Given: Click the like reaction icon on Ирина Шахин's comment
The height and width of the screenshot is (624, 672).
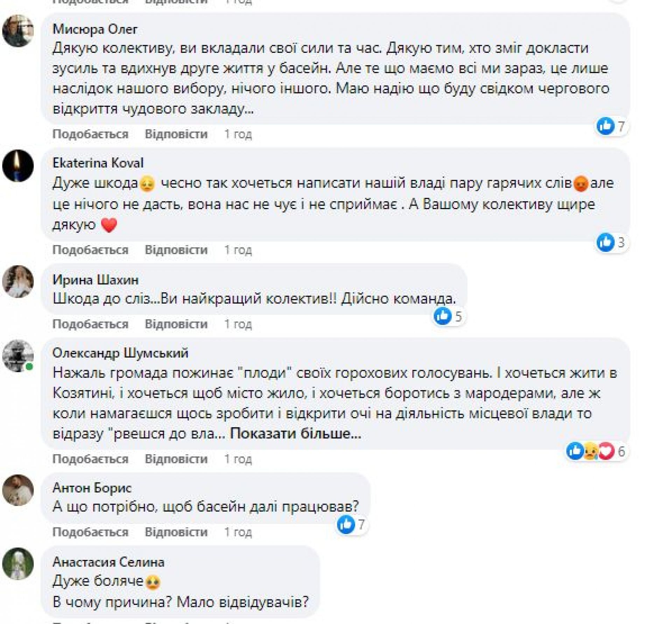Looking at the screenshot, I should 442,316.
